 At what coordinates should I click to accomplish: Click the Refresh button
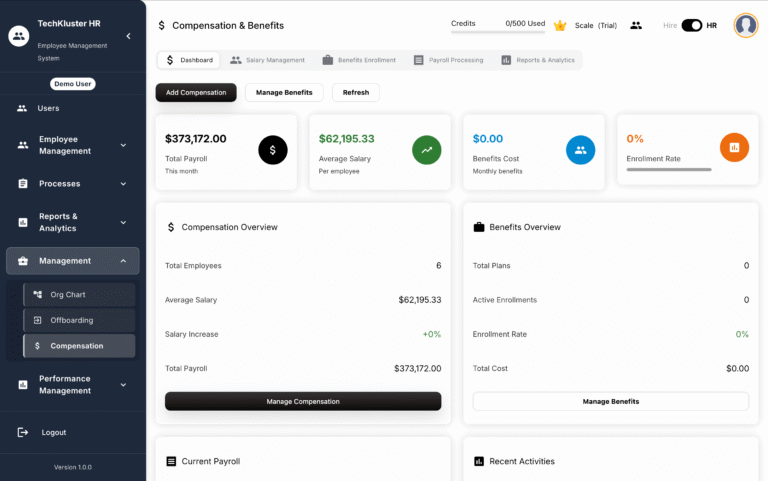[x=355, y=93]
